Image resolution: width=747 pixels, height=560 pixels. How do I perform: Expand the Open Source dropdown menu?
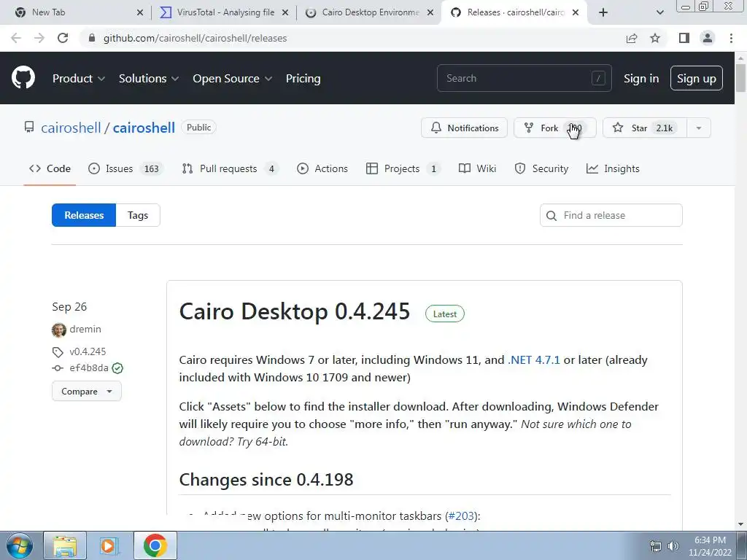[233, 79]
